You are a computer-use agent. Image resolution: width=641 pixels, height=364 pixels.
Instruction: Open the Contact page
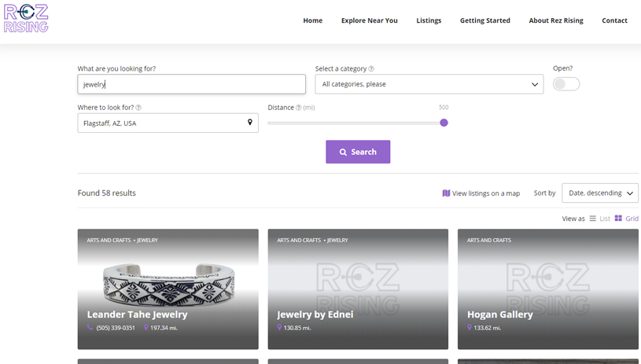pyautogui.click(x=614, y=20)
